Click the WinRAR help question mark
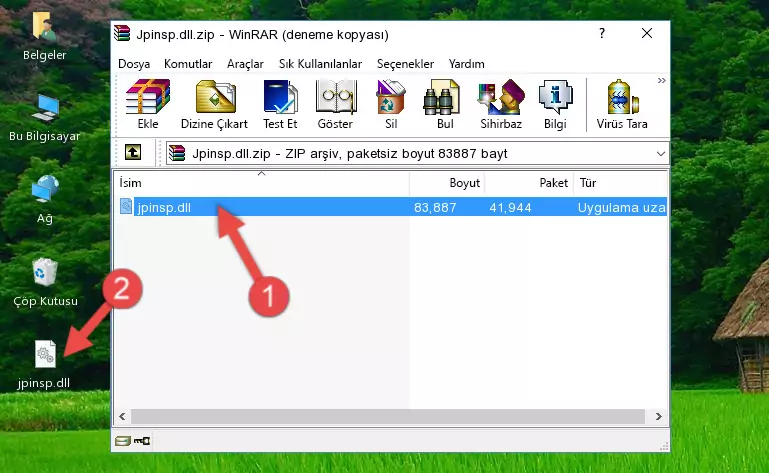Image resolution: width=769 pixels, height=473 pixels. 602,33
